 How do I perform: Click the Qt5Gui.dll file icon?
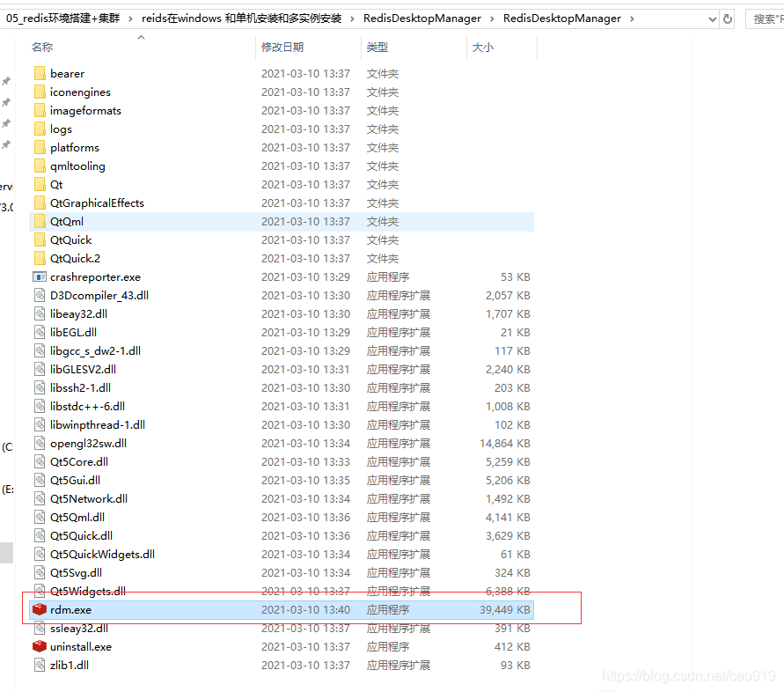[x=40, y=481]
